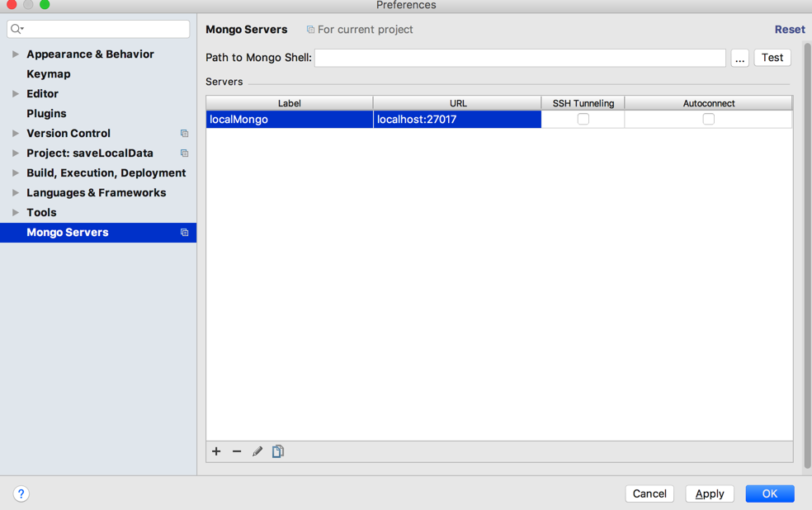Click the URL column header

coord(458,103)
